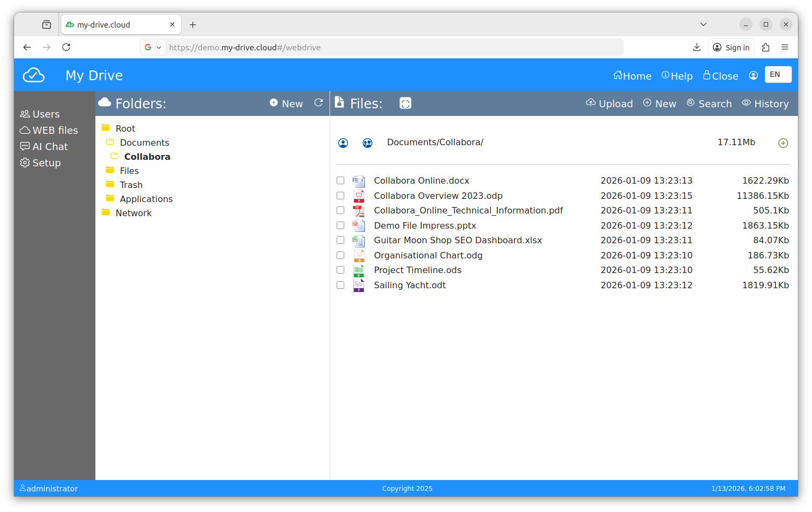Open browser extensions icon

tap(765, 48)
